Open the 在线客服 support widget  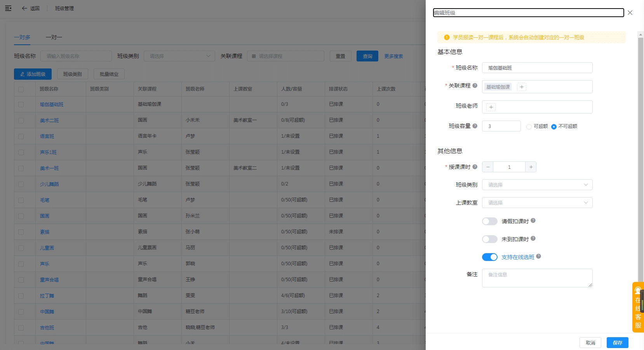point(638,307)
